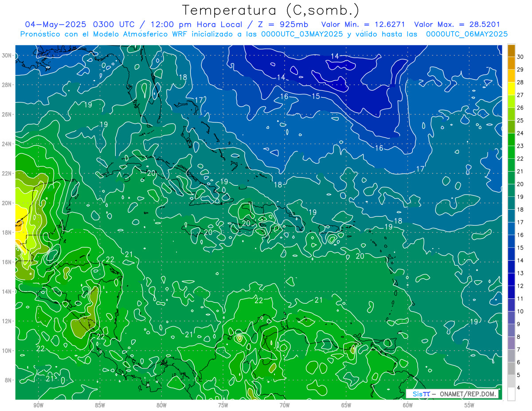Select "Valor Min. = 12.6271" text
This screenshot has height=411, width=532.
[x=363, y=24]
